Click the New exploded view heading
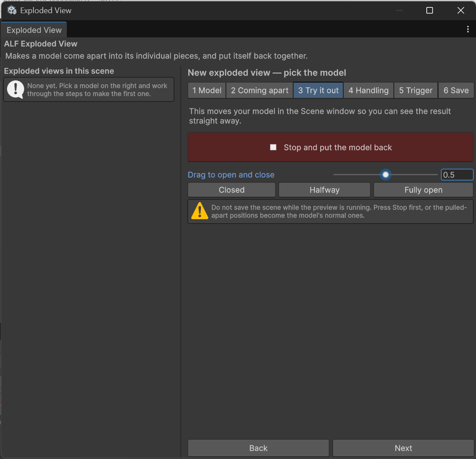Viewport: 476px width, 459px height. pos(267,73)
